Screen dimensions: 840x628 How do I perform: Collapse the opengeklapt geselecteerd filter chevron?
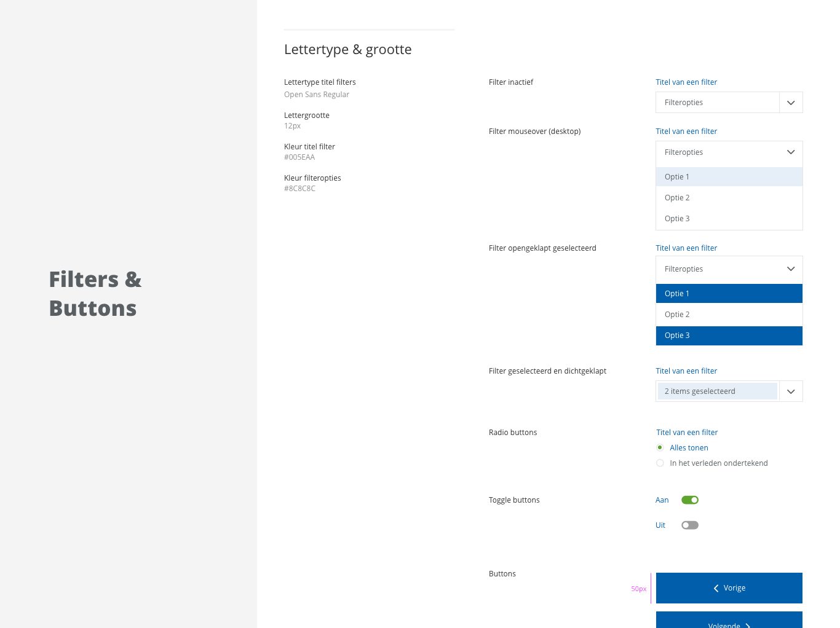tap(791, 269)
